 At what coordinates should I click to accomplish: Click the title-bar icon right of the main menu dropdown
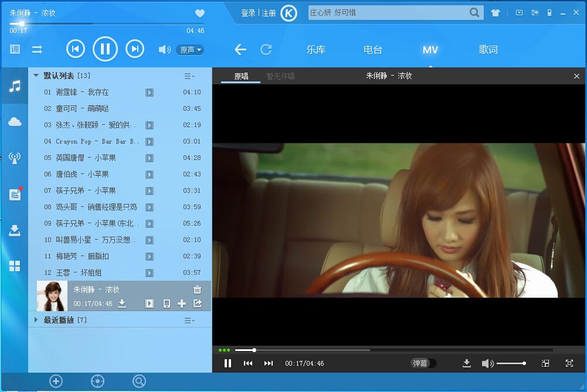pyautogui.click(x=535, y=13)
